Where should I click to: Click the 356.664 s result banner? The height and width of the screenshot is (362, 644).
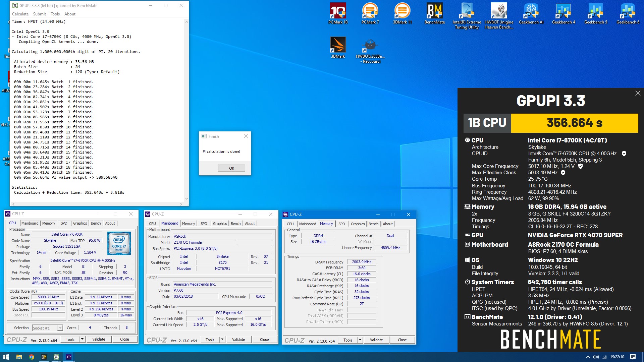575,123
